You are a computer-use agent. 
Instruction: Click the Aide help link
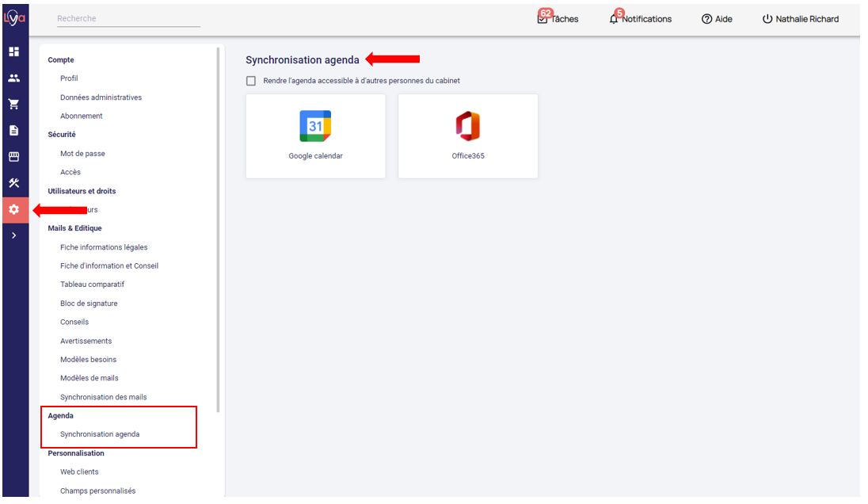(x=717, y=19)
